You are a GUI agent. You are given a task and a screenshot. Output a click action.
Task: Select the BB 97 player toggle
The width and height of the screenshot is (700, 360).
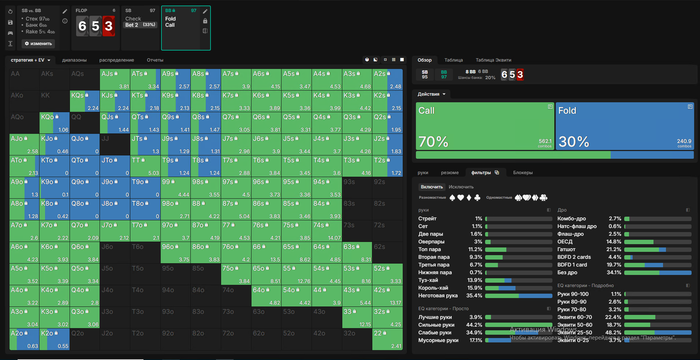coord(443,75)
